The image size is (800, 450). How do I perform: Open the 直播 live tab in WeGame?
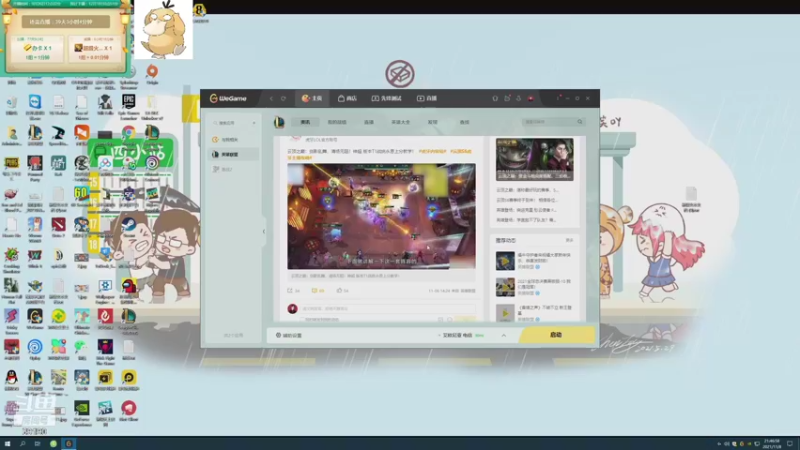click(427, 98)
